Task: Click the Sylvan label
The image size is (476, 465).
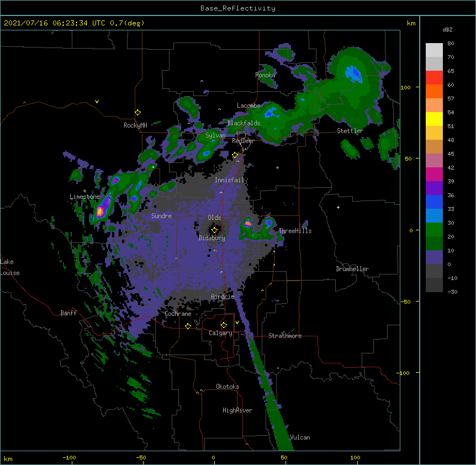Action: 215,135
